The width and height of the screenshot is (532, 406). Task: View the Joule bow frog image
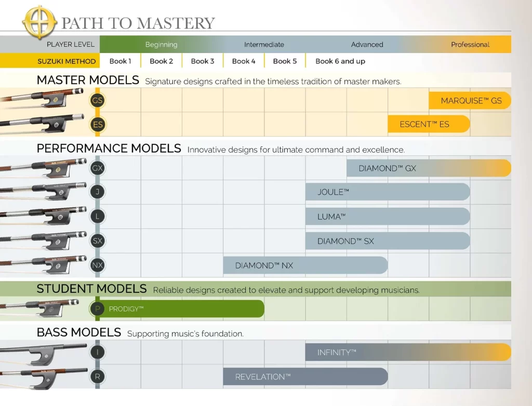[x=43, y=191]
